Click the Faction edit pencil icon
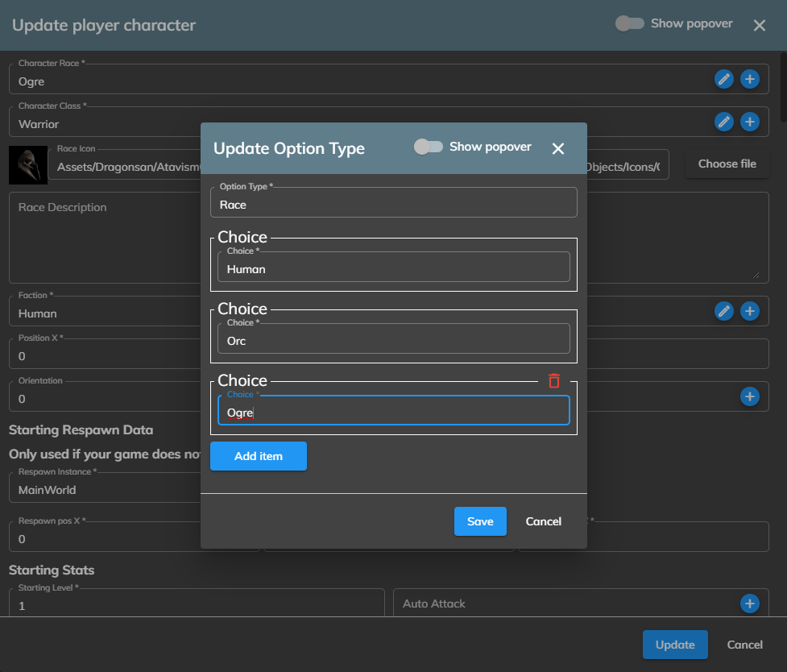The height and width of the screenshot is (672, 787). pyautogui.click(x=724, y=311)
